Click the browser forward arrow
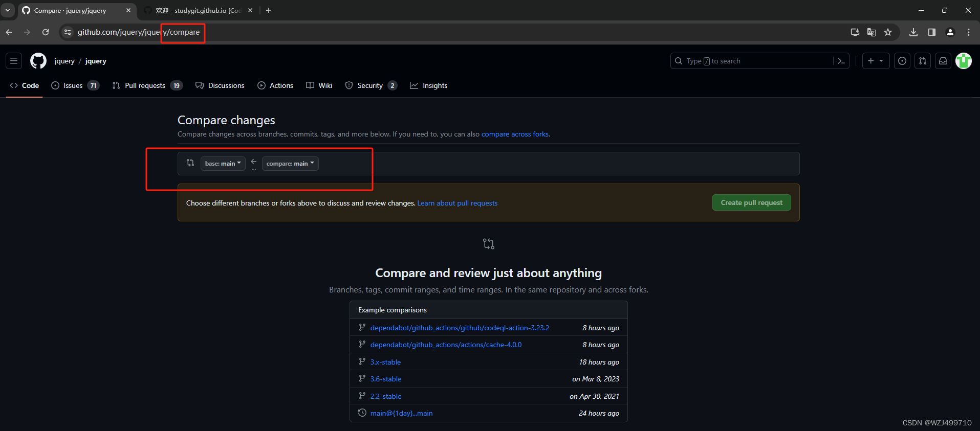980x431 pixels. (27, 32)
